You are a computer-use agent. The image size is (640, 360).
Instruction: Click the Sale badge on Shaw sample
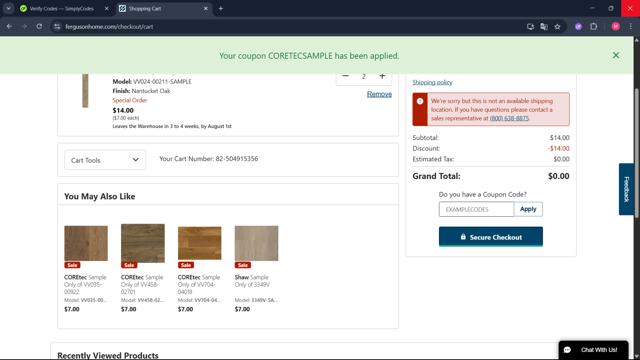click(242, 265)
